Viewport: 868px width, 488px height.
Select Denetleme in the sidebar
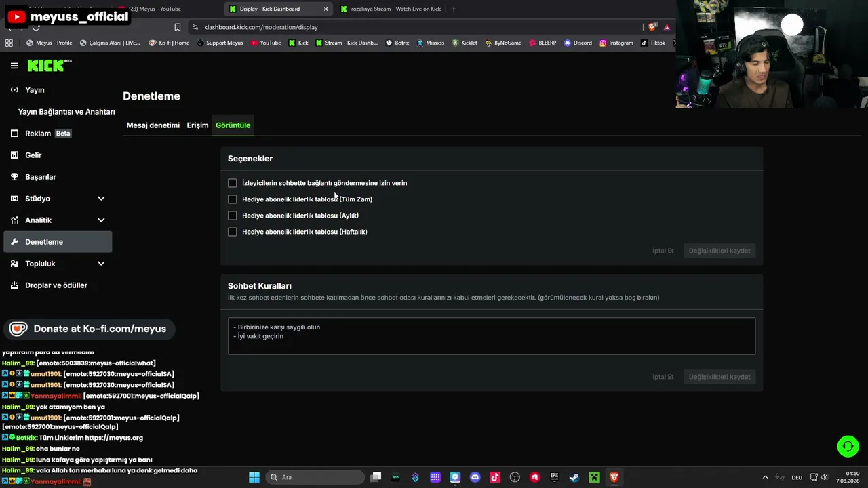[58, 242]
